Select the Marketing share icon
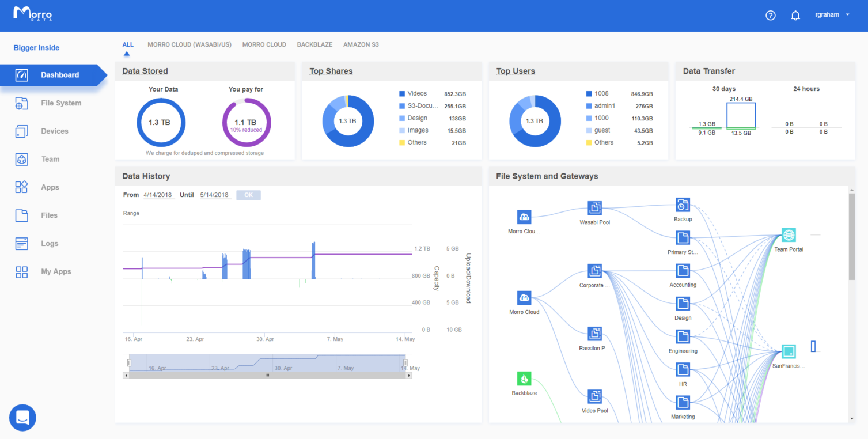This screenshot has height=439, width=868. pos(683,402)
